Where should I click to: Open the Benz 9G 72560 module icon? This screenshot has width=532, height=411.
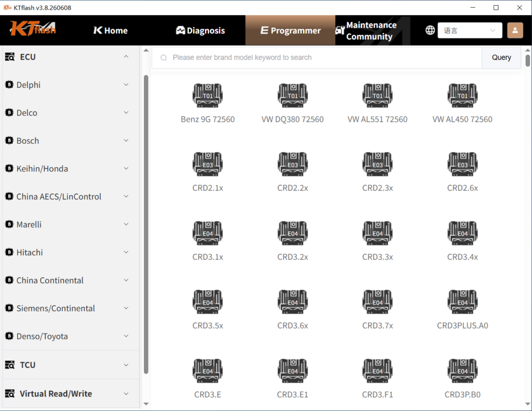pos(208,95)
